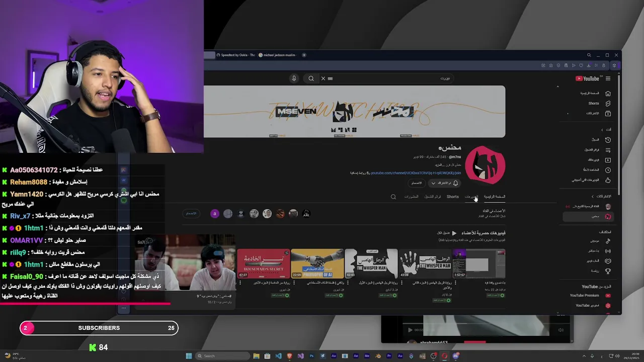Open the Playlists icon in sidebar
The image size is (644, 362).
point(608,150)
